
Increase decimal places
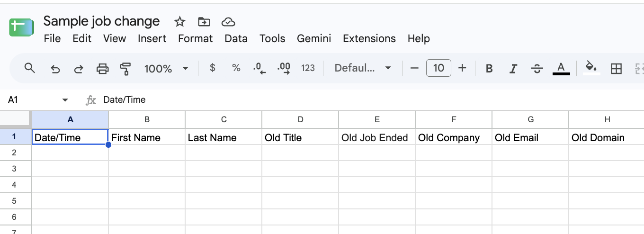(284, 68)
